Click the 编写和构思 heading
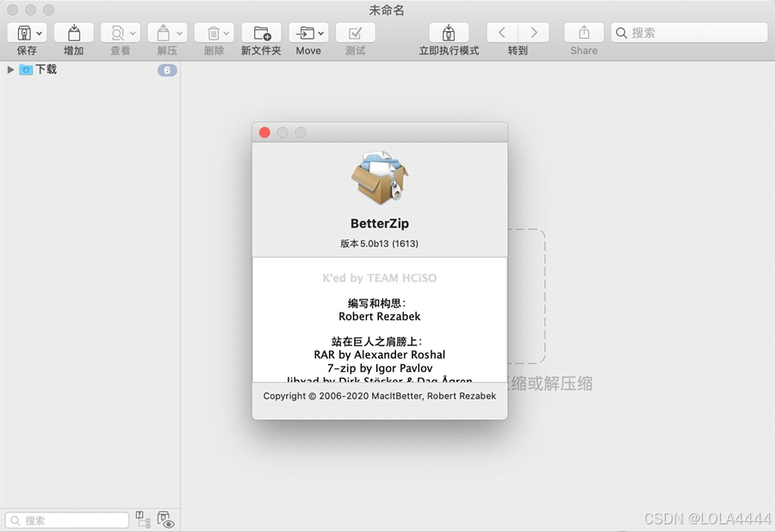 (376, 303)
